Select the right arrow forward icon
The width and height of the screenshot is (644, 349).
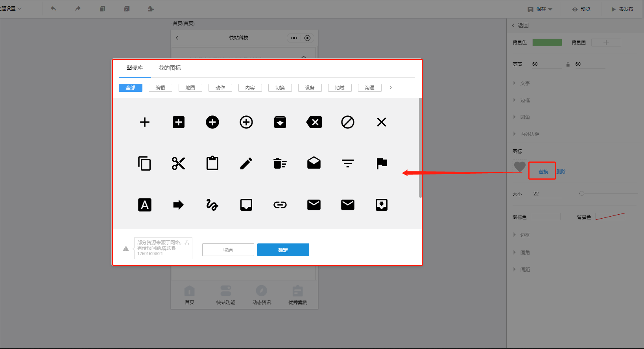coord(179,205)
